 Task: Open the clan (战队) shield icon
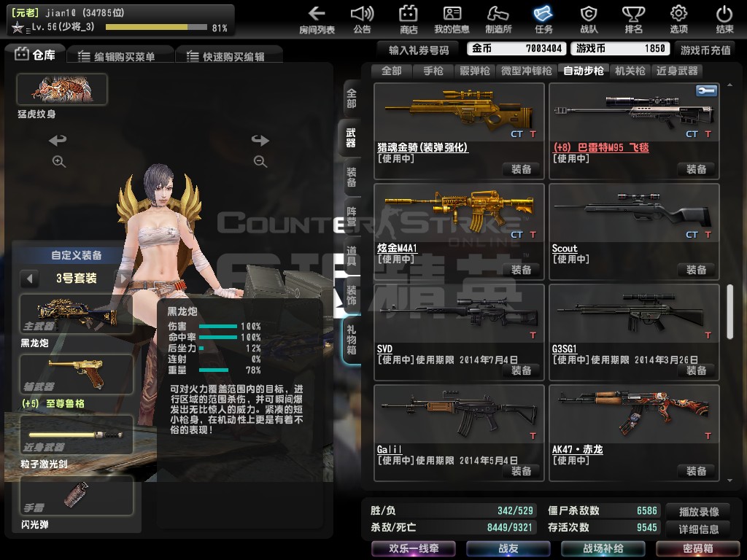(589, 19)
